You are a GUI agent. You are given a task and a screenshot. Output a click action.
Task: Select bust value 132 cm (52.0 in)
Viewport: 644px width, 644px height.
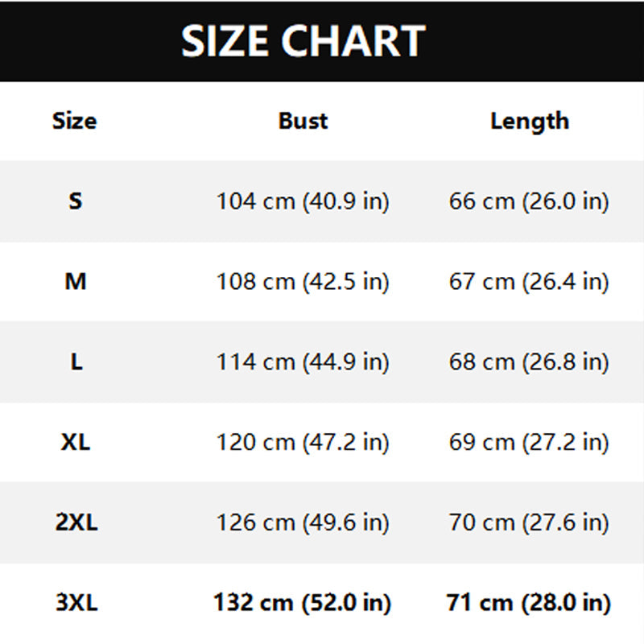pos(303,603)
